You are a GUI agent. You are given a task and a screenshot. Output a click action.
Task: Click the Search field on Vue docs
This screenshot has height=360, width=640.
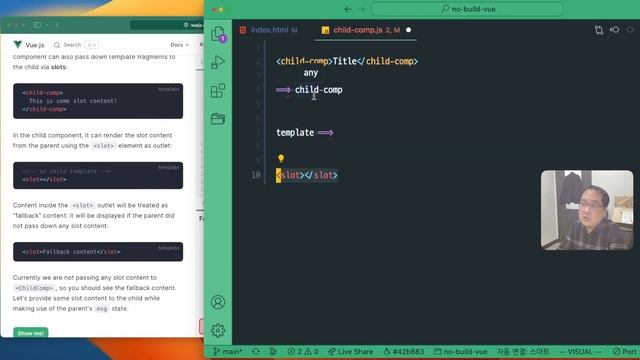coord(76,44)
